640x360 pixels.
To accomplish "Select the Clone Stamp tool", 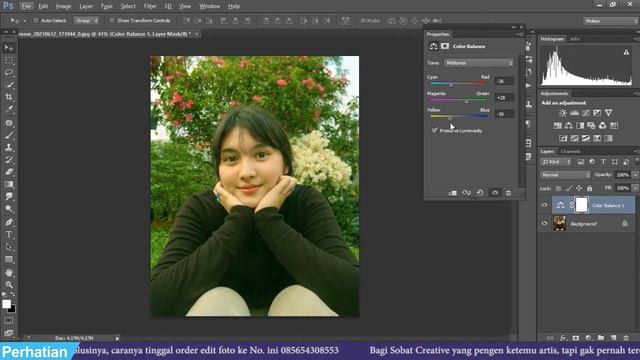I will 9,147.
